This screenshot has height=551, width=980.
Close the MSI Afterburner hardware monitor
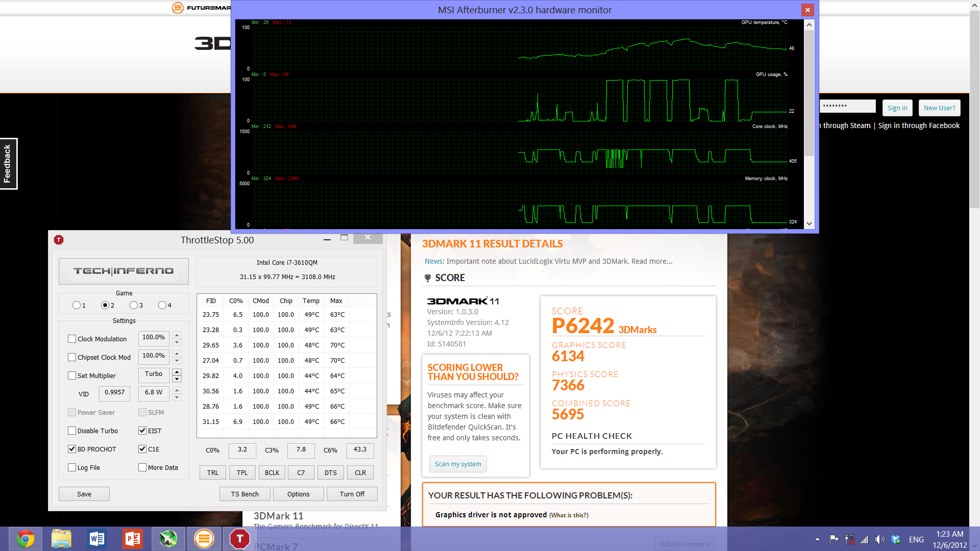(x=807, y=10)
